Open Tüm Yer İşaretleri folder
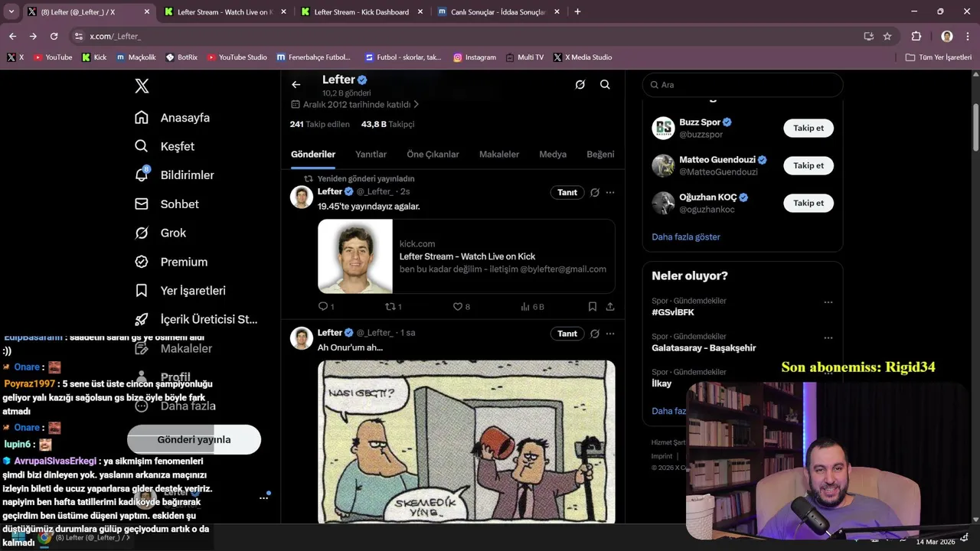Viewport: 980px width, 551px height. pyautogui.click(x=939, y=57)
